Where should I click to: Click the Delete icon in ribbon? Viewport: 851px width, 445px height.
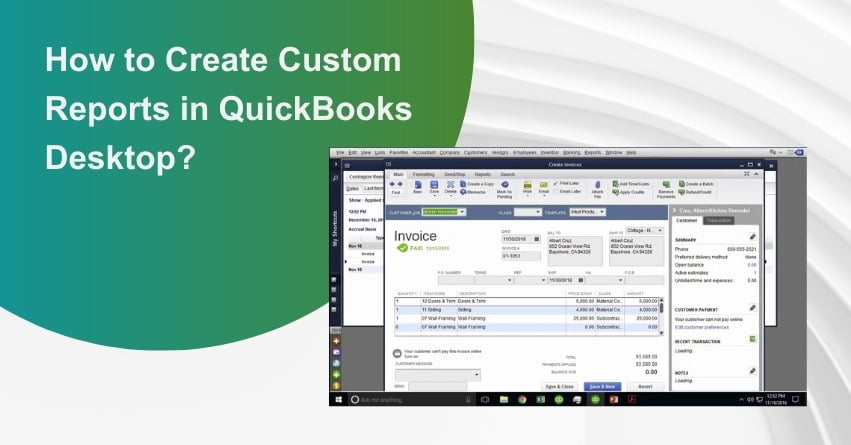click(x=450, y=186)
